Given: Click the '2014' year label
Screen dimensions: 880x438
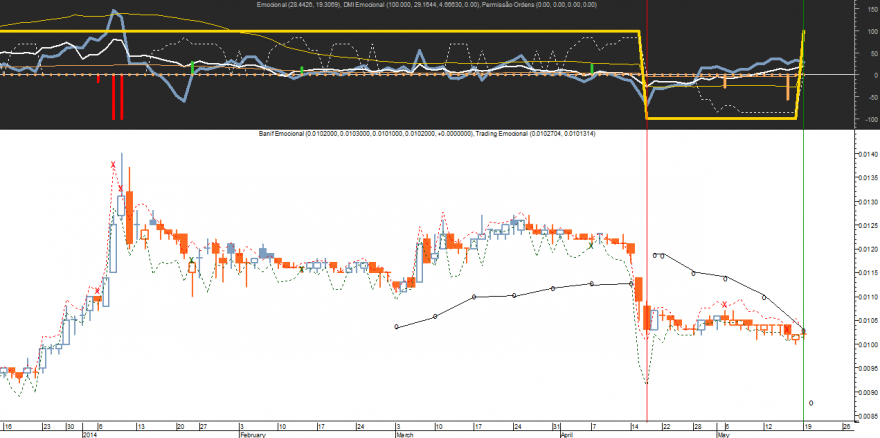Looking at the screenshot, I should point(90,435).
